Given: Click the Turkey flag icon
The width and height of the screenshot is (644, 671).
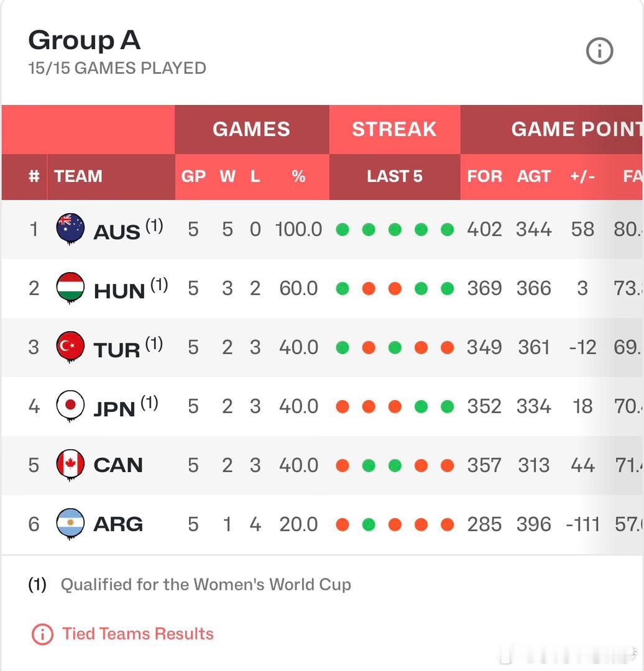Looking at the screenshot, I should [70, 347].
